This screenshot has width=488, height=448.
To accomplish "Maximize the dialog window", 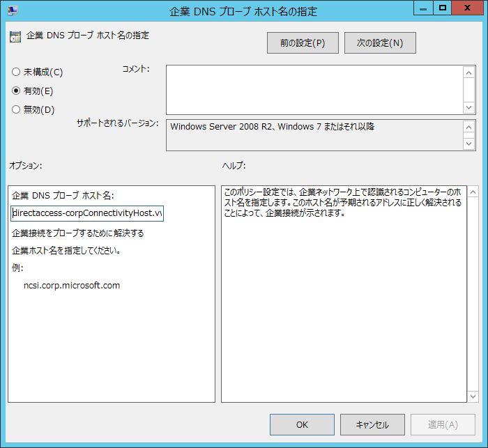I will point(442,8).
